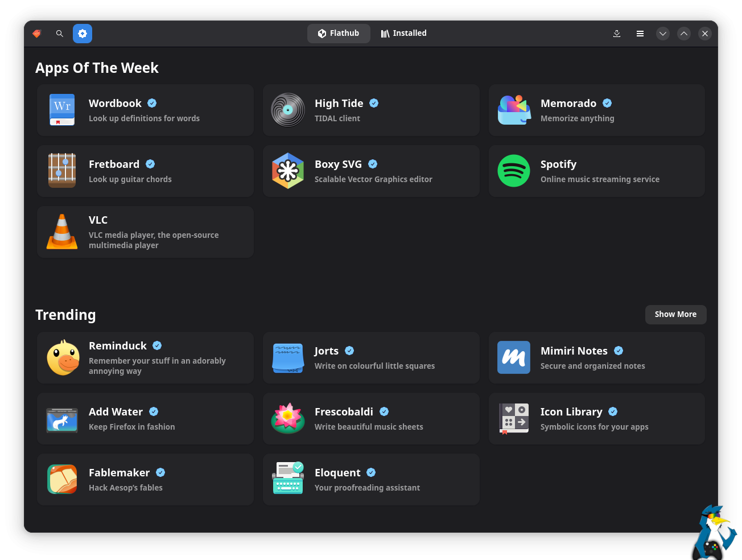Click the verified badge beside Icon Library
742x560 pixels.
(x=613, y=411)
